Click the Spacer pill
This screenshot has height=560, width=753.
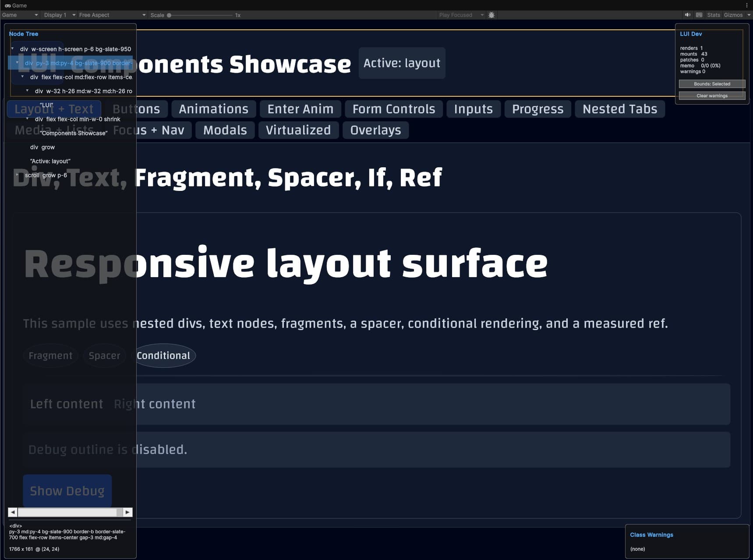[x=104, y=356]
